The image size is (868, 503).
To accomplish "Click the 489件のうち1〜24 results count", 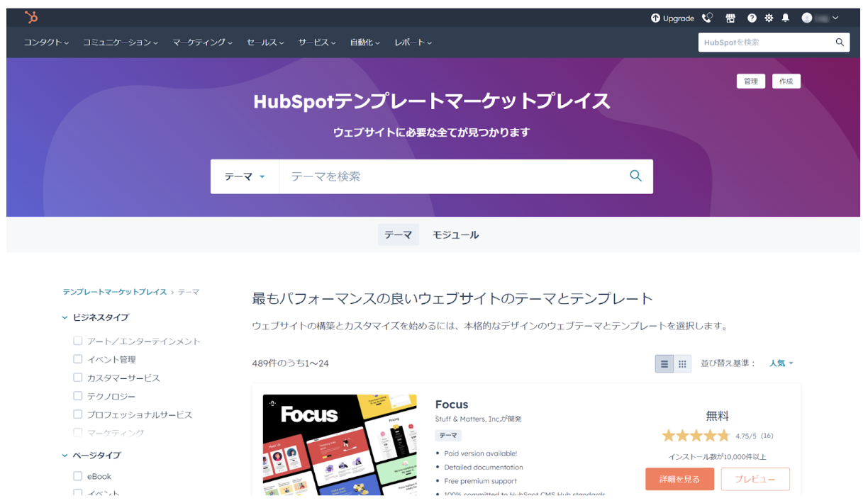I will [290, 363].
